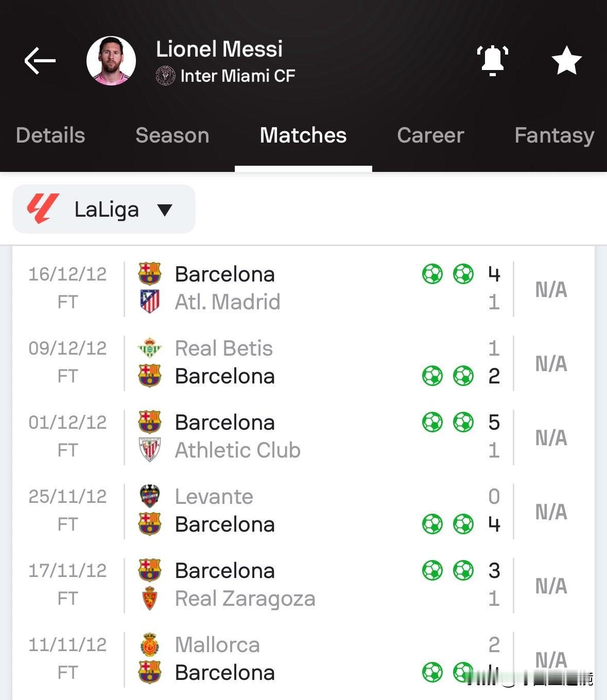Open the Inter Miami CF team link
607x700 pixels.
coord(226,76)
